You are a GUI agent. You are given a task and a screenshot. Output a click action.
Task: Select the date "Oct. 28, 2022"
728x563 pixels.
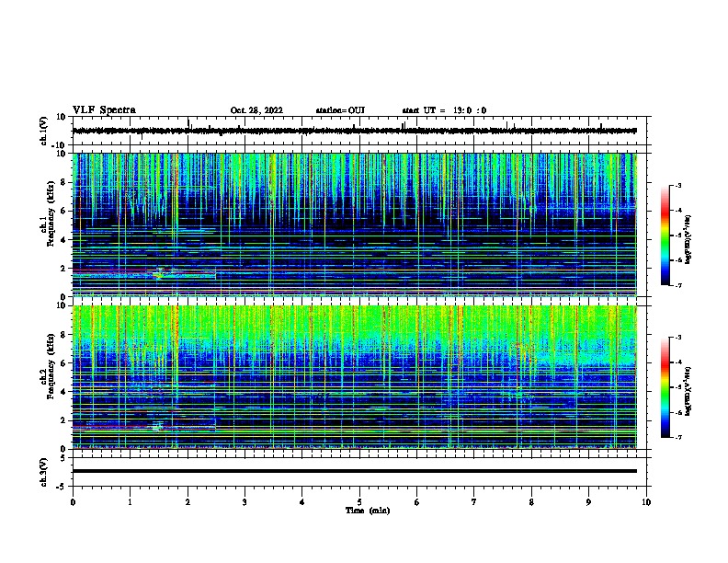pyautogui.click(x=256, y=110)
